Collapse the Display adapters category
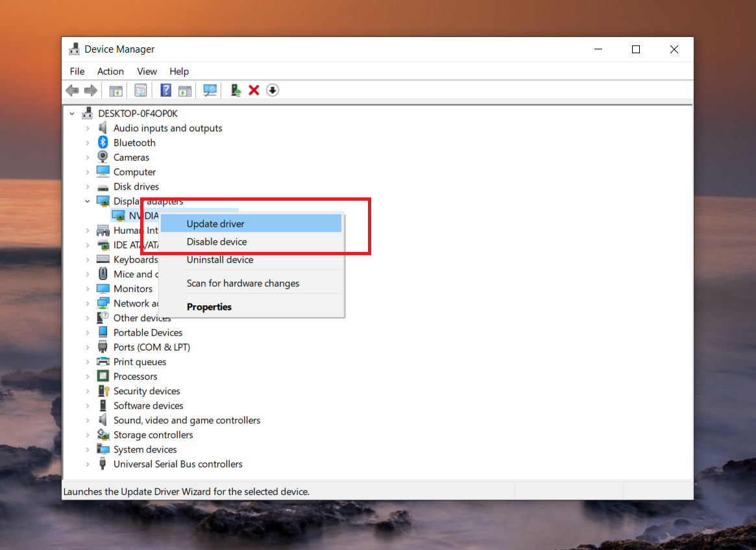Image resolution: width=756 pixels, height=550 pixels. click(88, 201)
